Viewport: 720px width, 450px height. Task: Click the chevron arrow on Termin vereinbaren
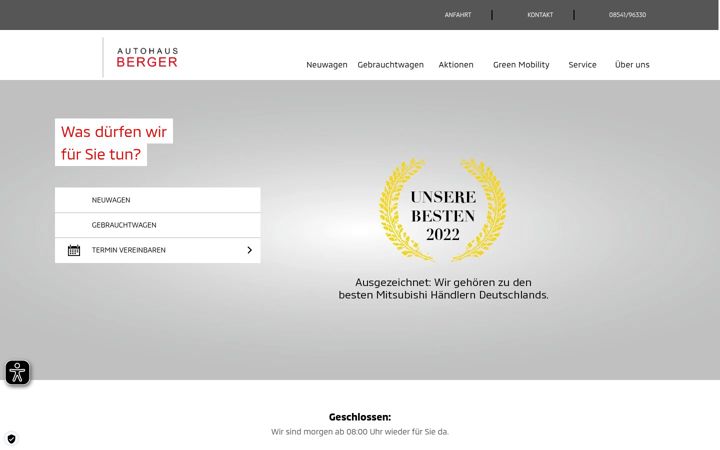(x=249, y=250)
